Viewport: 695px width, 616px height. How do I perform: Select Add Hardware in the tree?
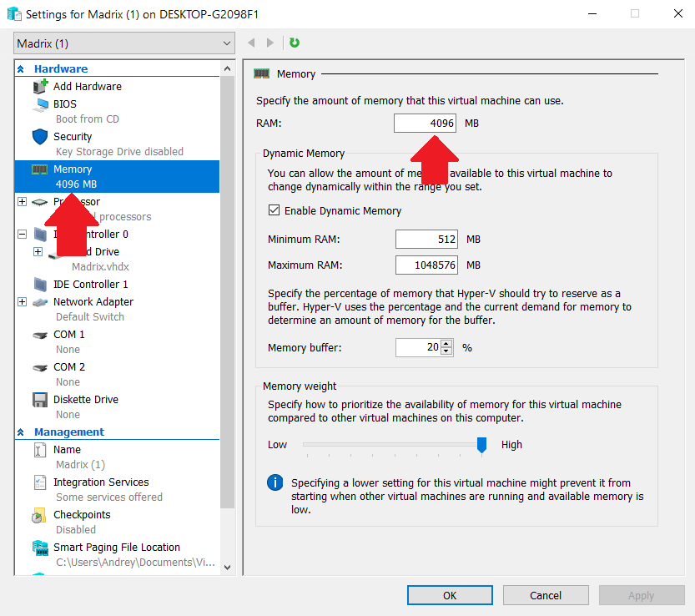tap(88, 87)
